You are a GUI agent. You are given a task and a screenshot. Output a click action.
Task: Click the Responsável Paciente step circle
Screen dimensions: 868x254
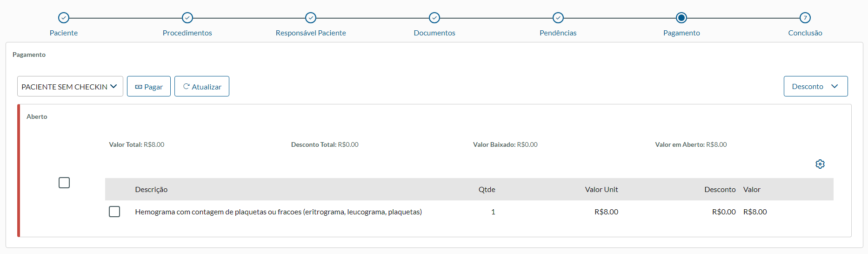(311, 18)
